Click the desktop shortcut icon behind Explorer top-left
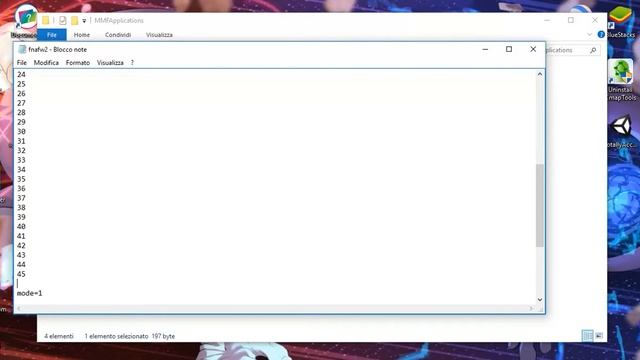This screenshot has height=360, width=640. click(x=25, y=21)
